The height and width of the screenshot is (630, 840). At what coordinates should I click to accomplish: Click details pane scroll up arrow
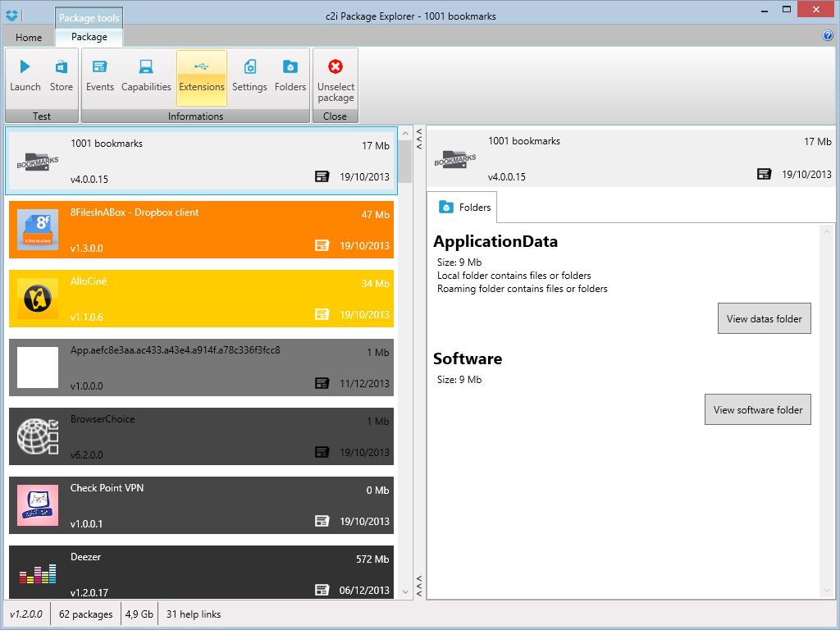coord(827,232)
